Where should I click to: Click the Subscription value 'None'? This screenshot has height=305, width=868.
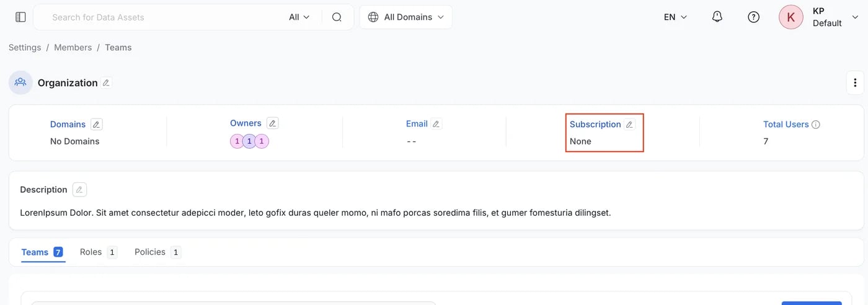click(580, 141)
